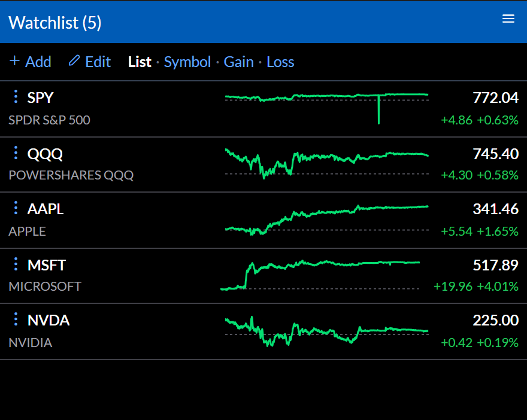Screen dimensions: 527x420
Task: Open the MSFT intraday sparkline chart
Action: [x=320, y=275]
